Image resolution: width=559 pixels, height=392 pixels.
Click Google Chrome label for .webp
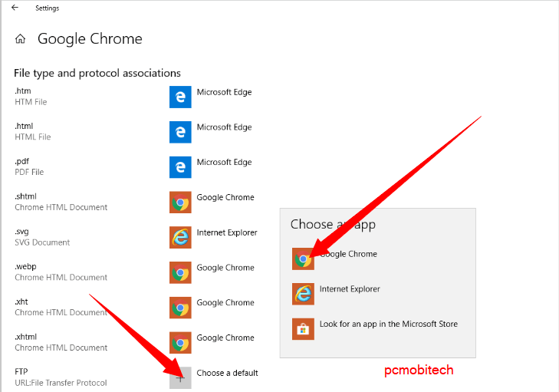click(x=225, y=268)
